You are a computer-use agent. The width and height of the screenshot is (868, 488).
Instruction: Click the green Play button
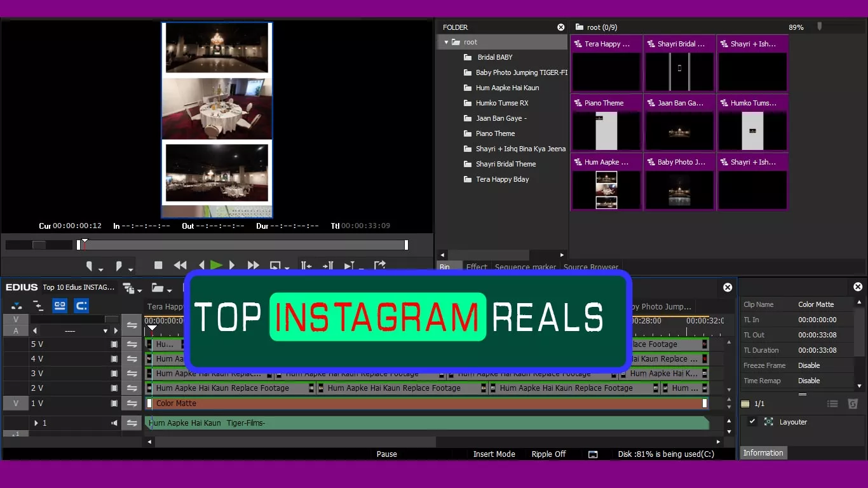[x=216, y=266]
